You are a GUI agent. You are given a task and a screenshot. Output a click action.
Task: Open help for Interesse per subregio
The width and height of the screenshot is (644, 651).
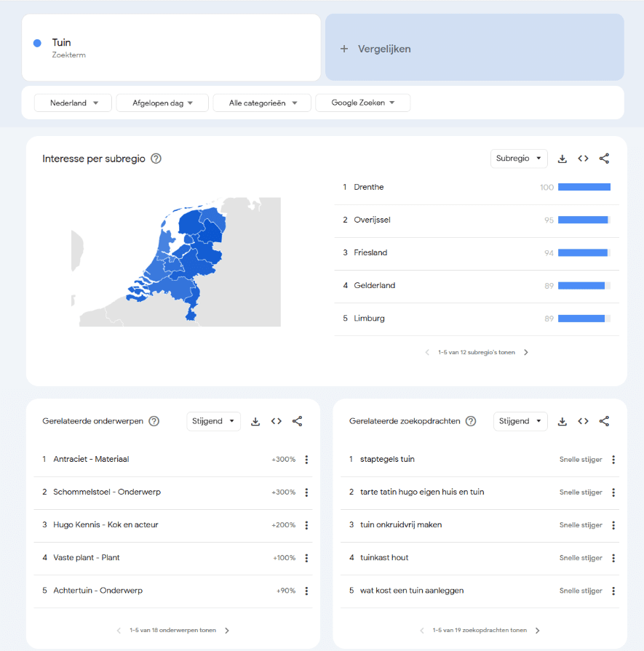(156, 159)
